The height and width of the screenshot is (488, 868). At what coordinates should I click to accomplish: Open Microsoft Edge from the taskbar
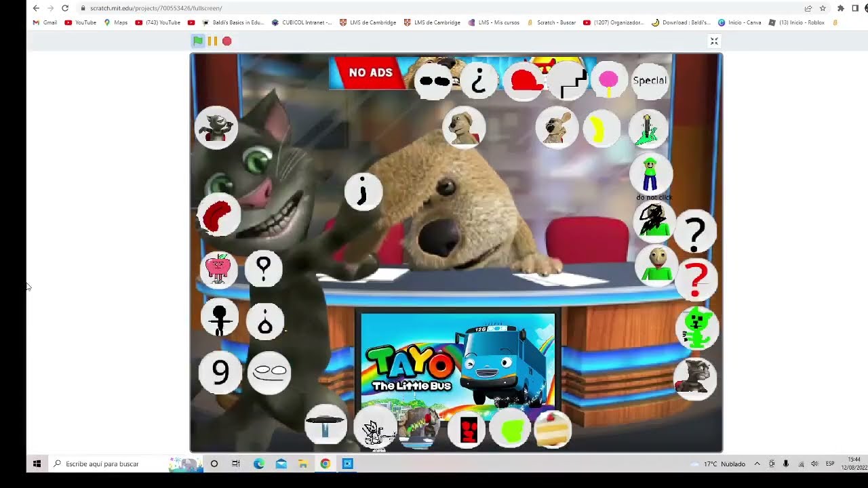pyautogui.click(x=259, y=464)
